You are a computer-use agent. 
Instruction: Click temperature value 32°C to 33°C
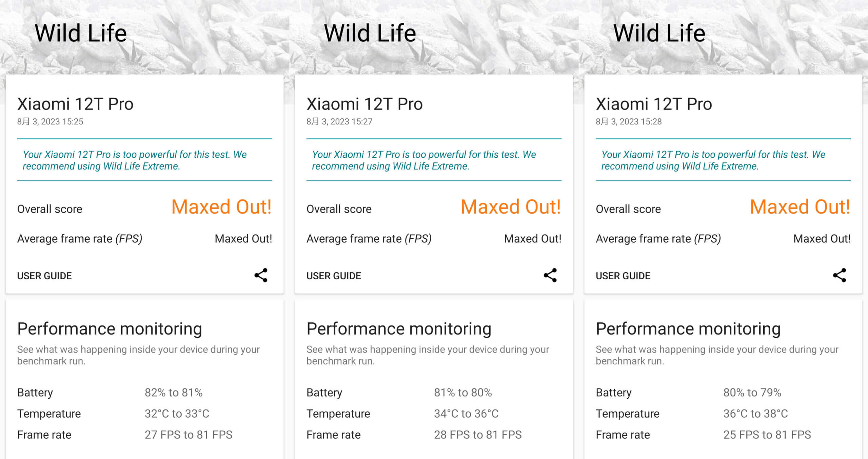(x=177, y=414)
